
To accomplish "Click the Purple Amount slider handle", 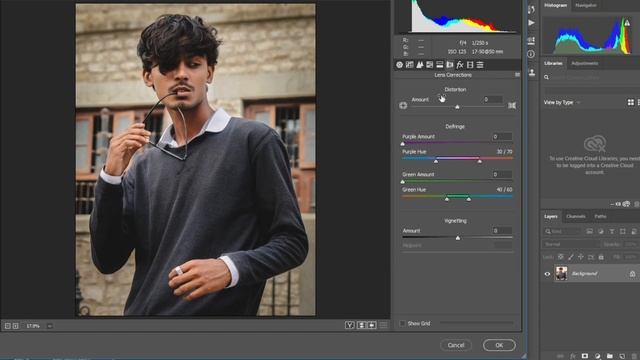I will point(403,144).
